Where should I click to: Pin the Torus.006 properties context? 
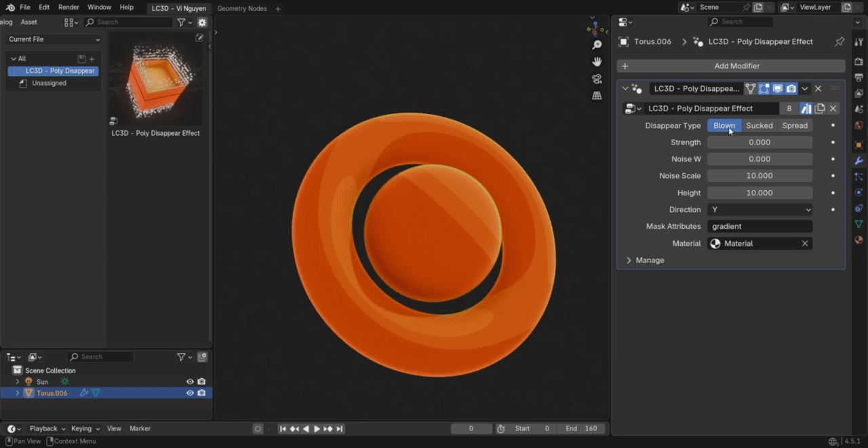[839, 41]
